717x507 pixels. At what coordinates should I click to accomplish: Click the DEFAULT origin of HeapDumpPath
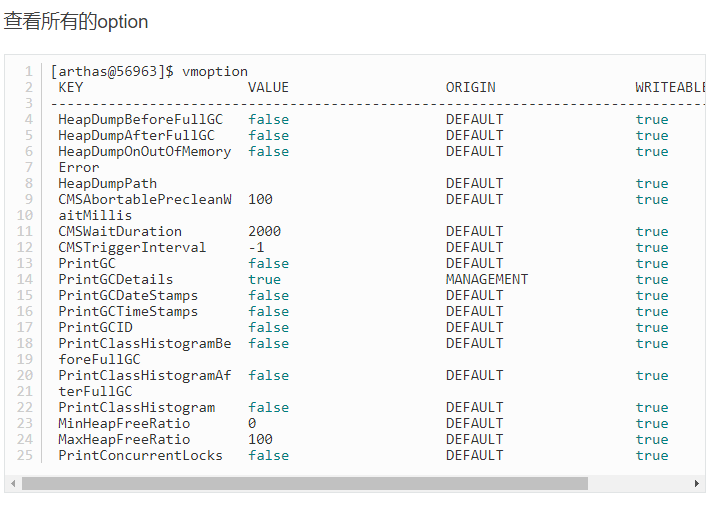tap(475, 183)
